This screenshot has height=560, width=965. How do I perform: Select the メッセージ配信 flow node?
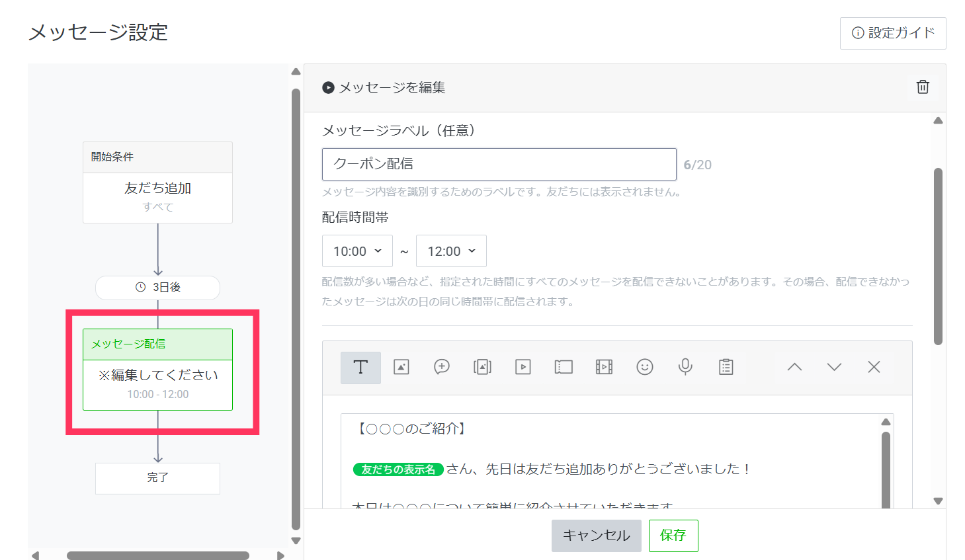pos(157,370)
